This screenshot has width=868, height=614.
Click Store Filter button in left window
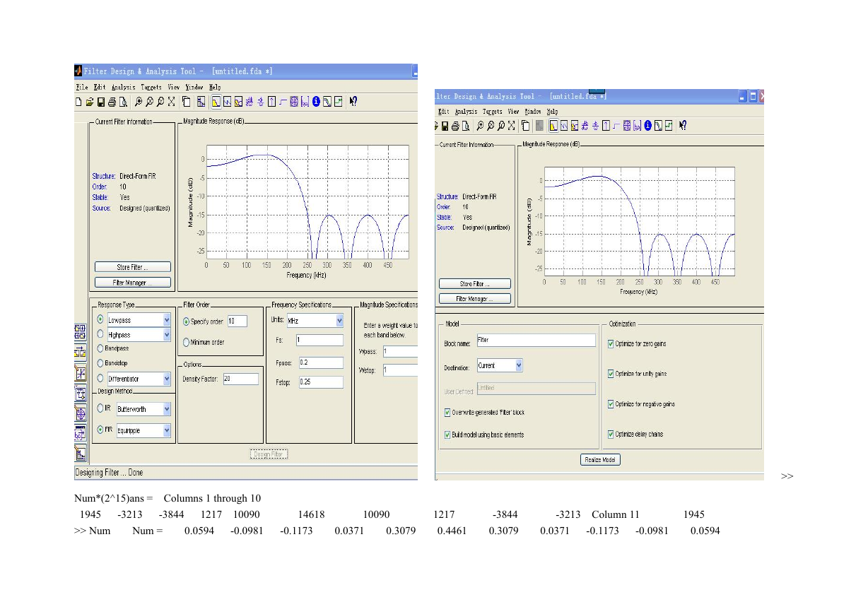(x=133, y=267)
